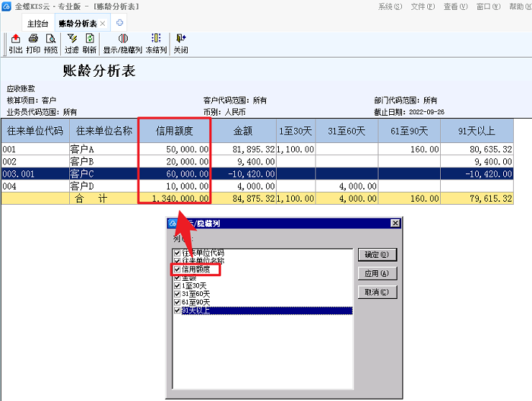532x401 pixels.
Task: Toggle the 91天以上 column checkbox
Action: click(x=177, y=310)
